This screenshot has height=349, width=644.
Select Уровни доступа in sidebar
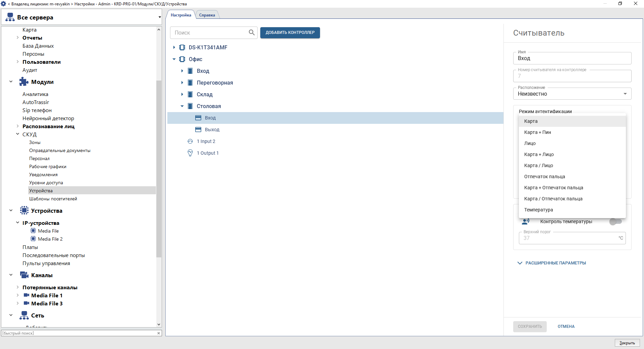click(x=46, y=183)
